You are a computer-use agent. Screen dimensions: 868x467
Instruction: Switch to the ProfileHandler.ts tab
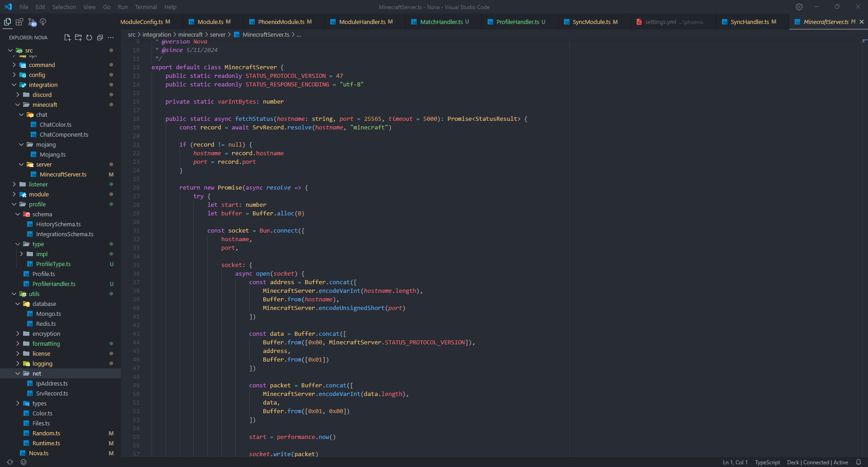click(521, 22)
